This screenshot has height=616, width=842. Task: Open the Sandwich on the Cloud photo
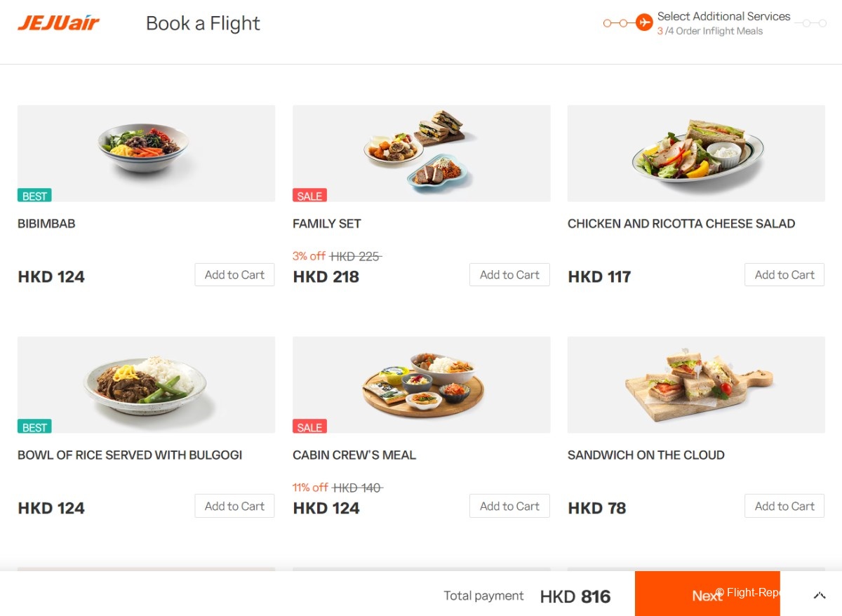pyautogui.click(x=696, y=384)
